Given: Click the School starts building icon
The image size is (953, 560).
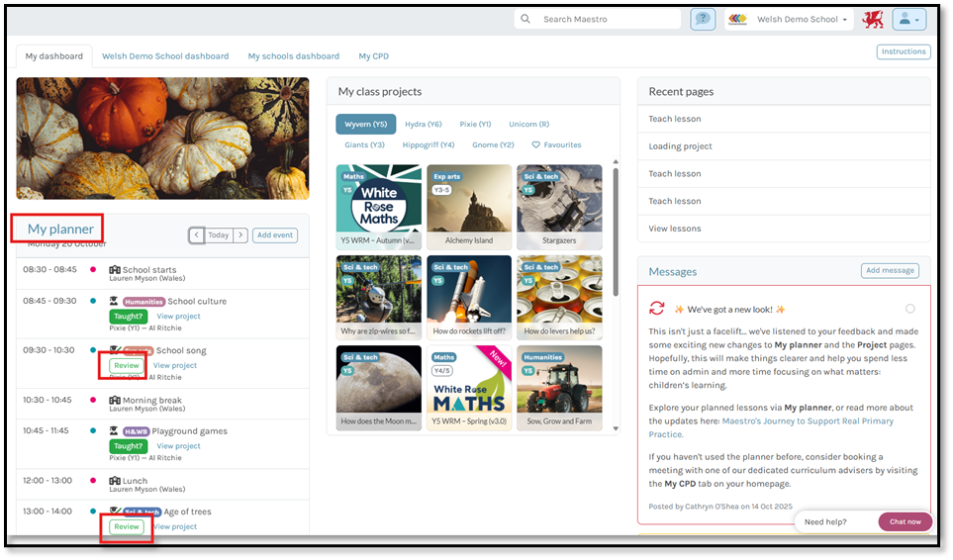Looking at the screenshot, I should click(115, 270).
